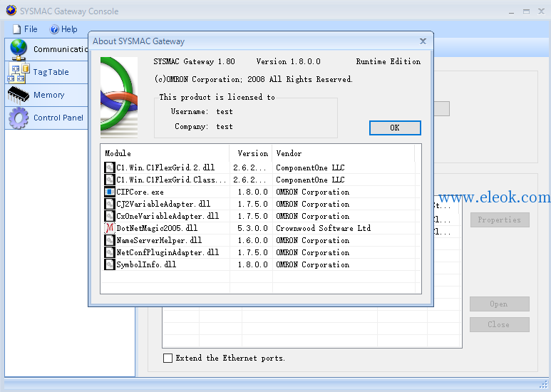The image size is (551, 392).
Task: Click the CJ2VariableAdapter.dll file icon
Action: (x=110, y=204)
